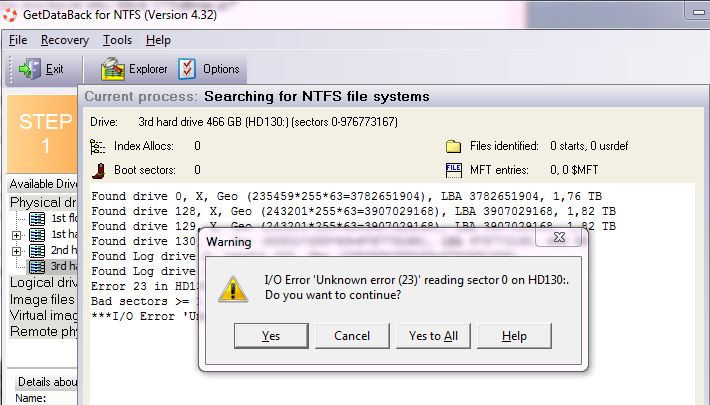The width and height of the screenshot is (710, 405).
Task: Expand the 2nd hard drive node
Action: [16, 251]
